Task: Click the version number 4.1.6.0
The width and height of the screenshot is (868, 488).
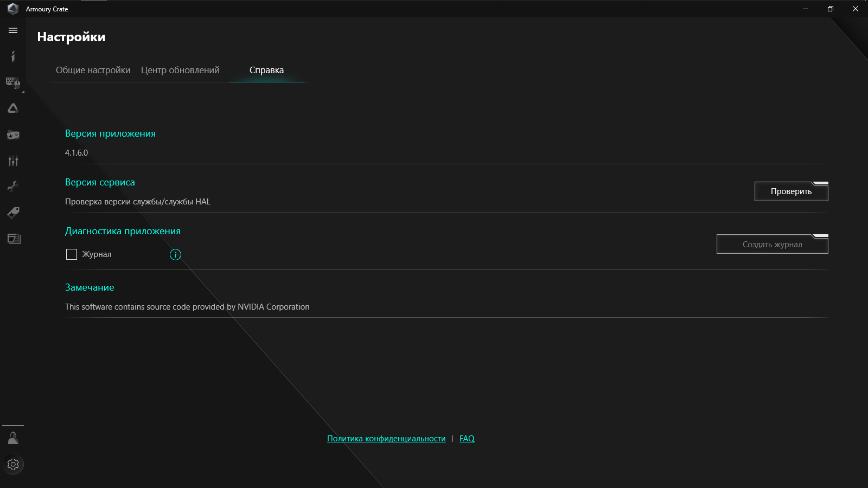Action: point(76,153)
